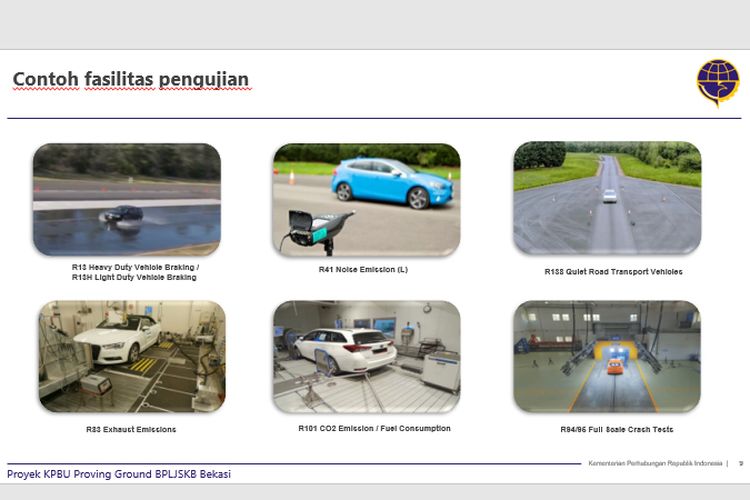750x500 pixels.
Task: Open the wet braking track photo
Action: click(x=126, y=199)
